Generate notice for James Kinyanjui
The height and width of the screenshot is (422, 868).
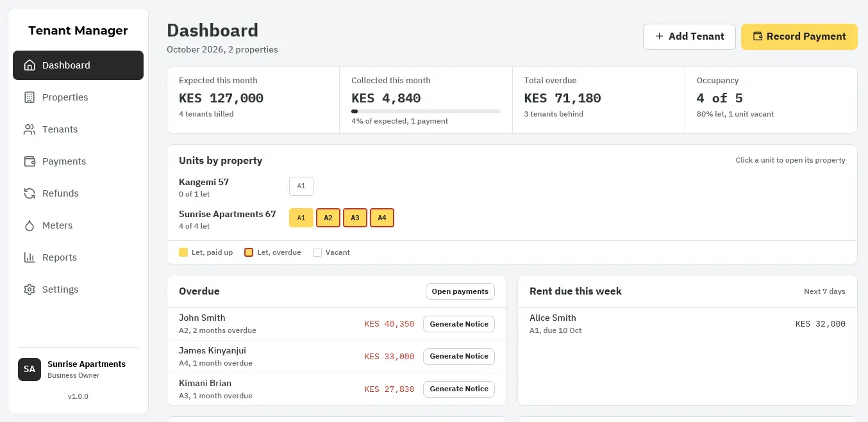pyautogui.click(x=459, y=356)
